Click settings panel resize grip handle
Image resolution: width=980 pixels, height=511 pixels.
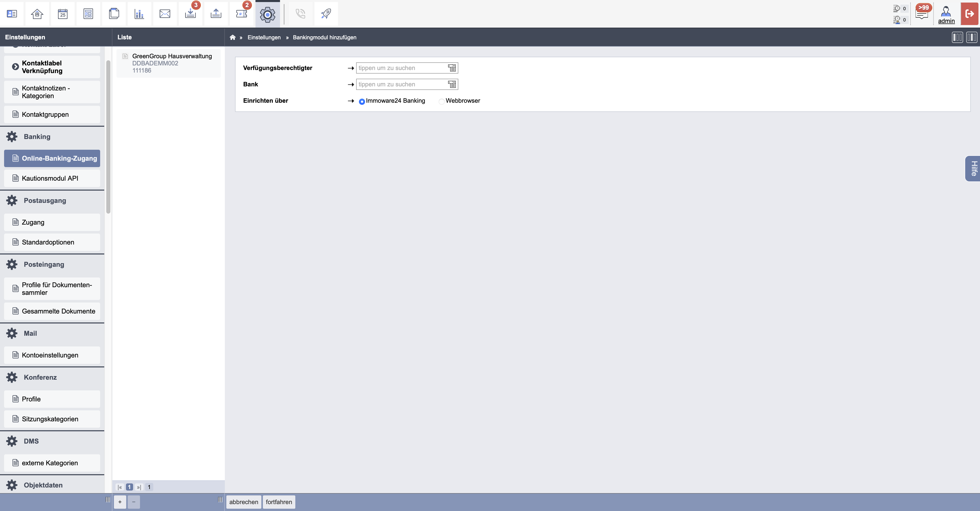coord(108,500)
